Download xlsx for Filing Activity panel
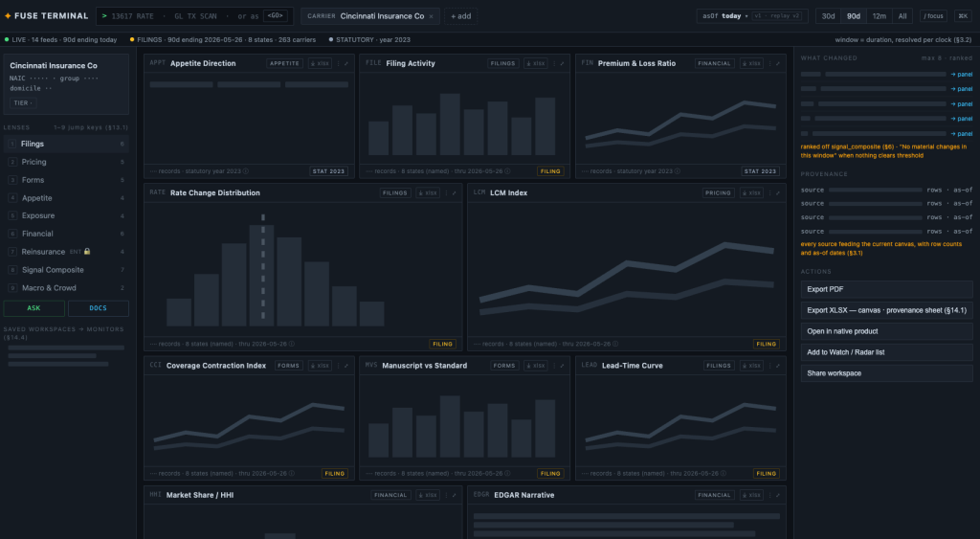The width and height of the screenshot is (980, 539). click(x=535, y=63)
